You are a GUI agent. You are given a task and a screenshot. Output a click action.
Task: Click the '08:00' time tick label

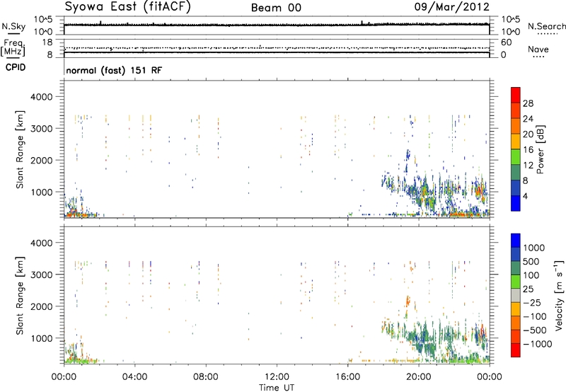206,377
